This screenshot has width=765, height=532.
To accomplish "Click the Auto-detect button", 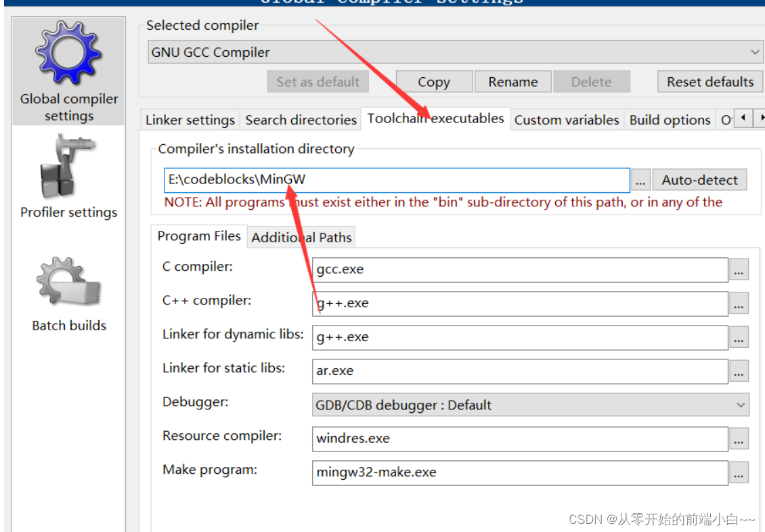I will click(700, 180).
